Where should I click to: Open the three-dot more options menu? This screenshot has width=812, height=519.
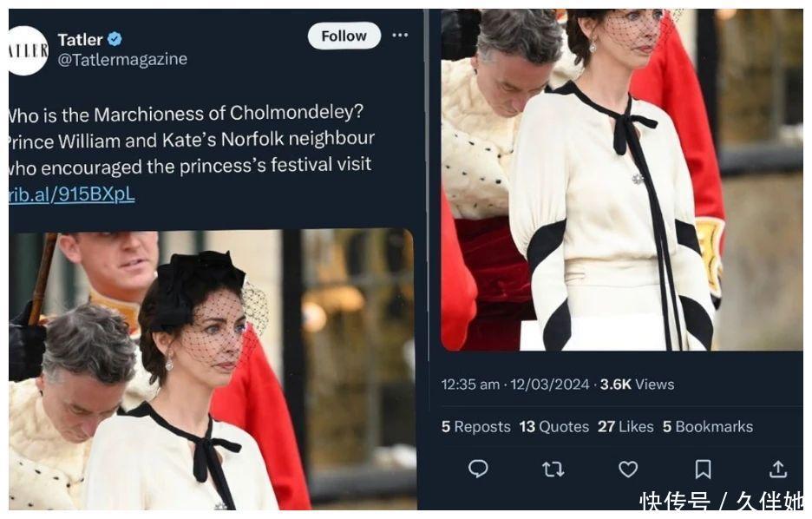click(400, 36)
